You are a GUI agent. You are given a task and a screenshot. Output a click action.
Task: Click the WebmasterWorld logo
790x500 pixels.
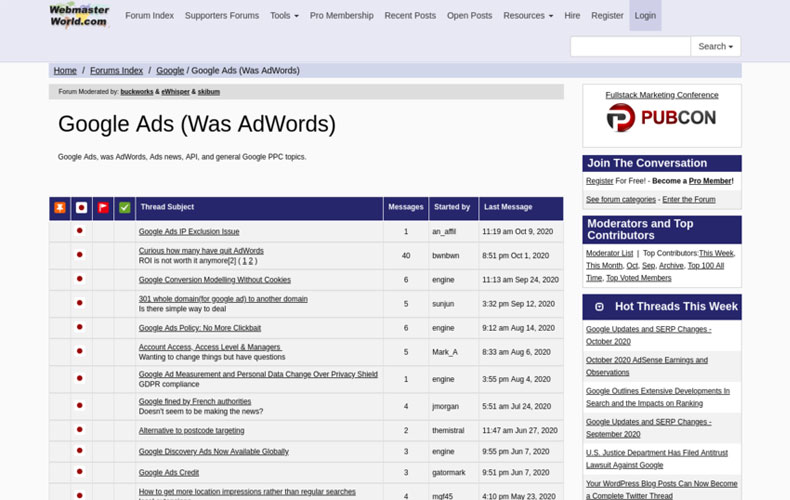(x=79, y=16)
